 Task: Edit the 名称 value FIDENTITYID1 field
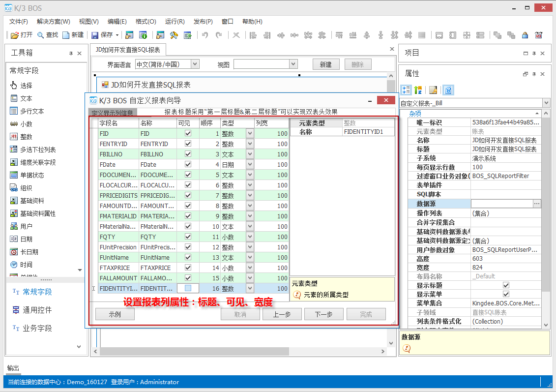point(368,132)
